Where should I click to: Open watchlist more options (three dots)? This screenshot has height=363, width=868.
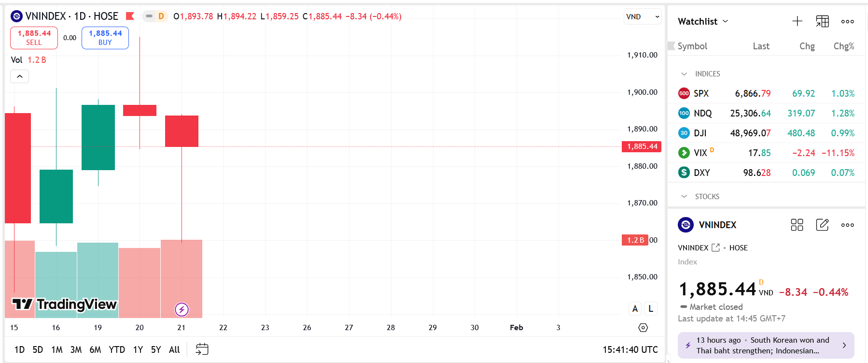point(847,21)
